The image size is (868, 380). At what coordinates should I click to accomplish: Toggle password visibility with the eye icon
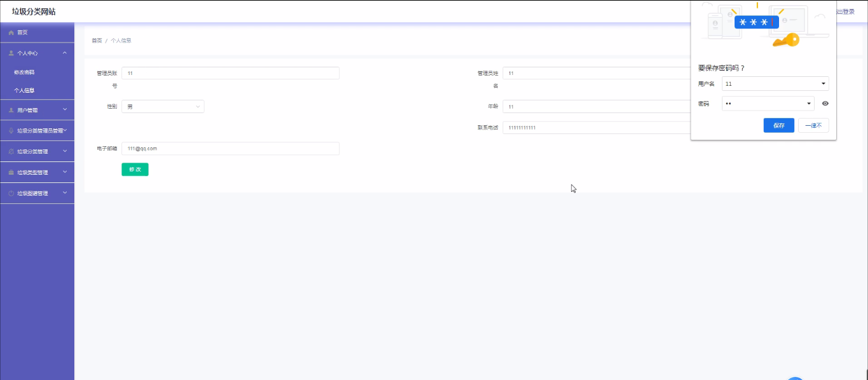click(x=825, y=104)
